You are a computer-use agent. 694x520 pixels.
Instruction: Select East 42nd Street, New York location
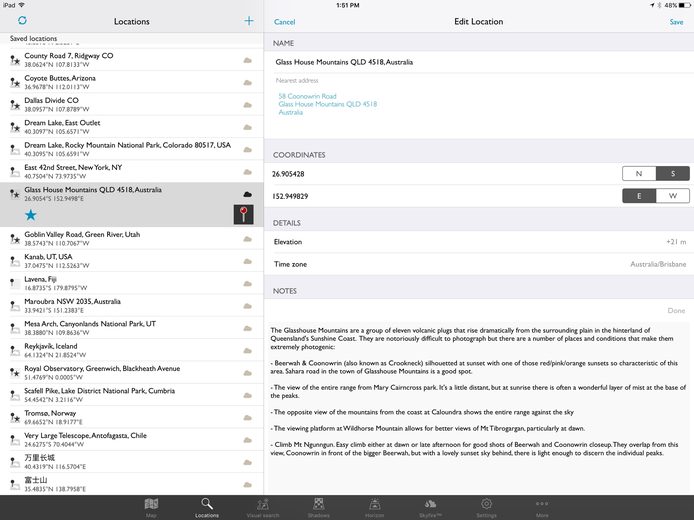coord(131,171)
